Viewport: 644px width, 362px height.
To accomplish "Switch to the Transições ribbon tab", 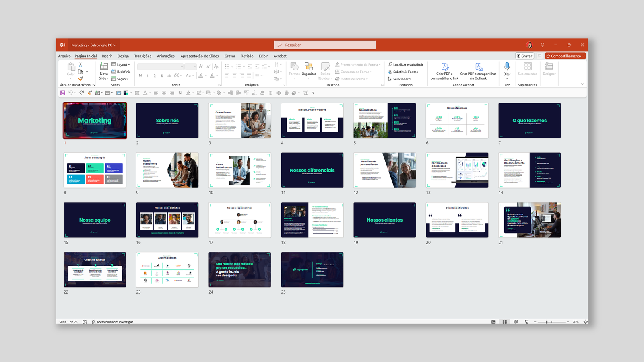I will pos(143,56).
